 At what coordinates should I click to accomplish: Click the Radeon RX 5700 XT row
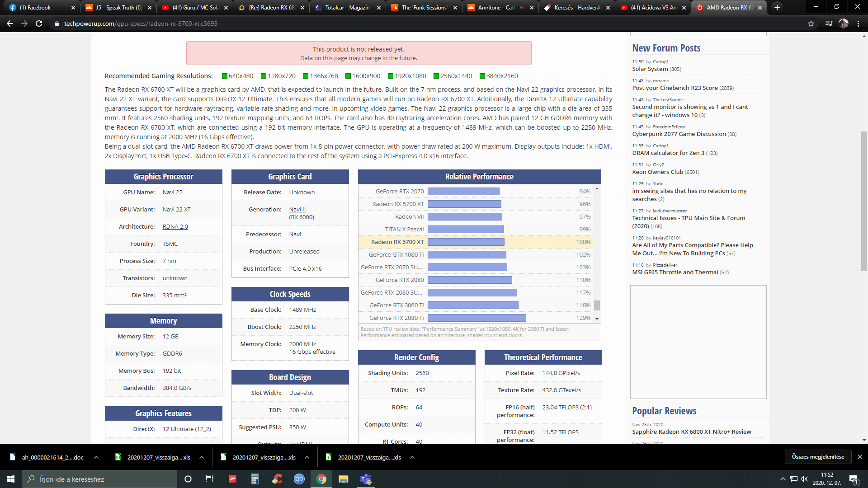click(476, 204)
